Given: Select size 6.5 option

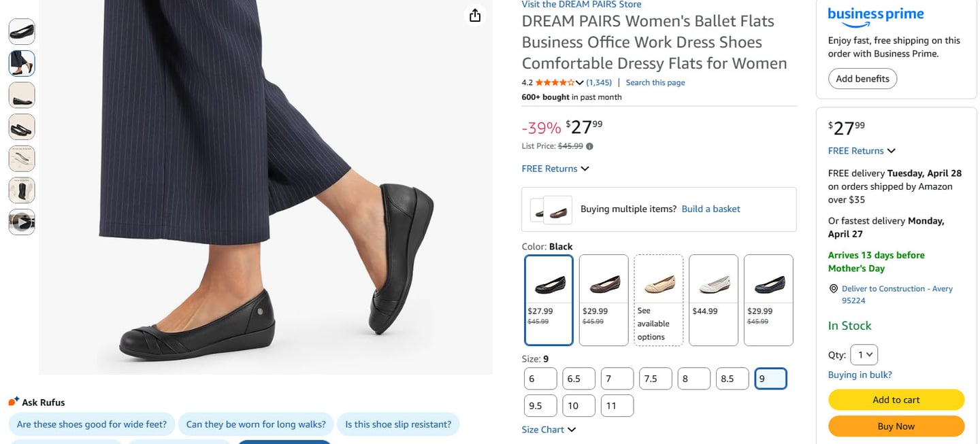Looking at the screenshot, I should click(578, 379).
